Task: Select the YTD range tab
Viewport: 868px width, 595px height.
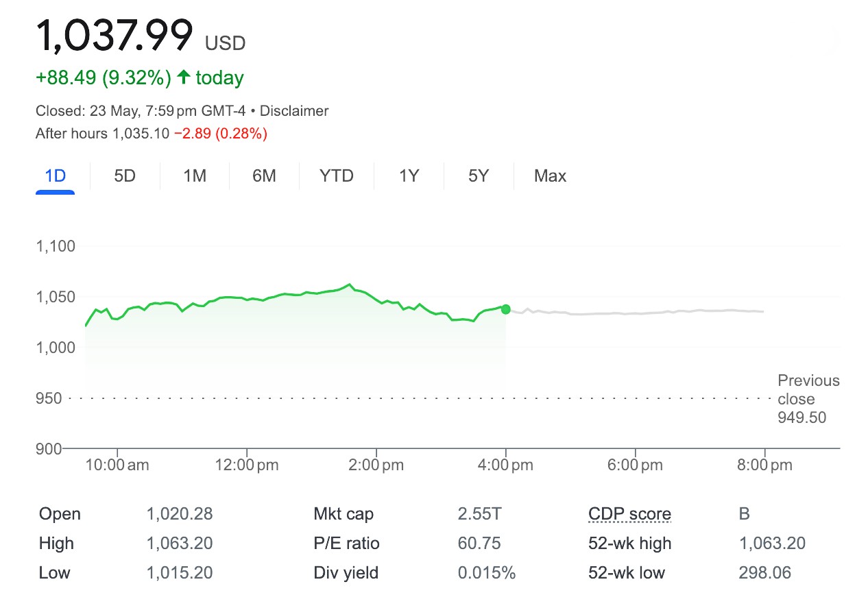Action: click(x=337, y=176)
